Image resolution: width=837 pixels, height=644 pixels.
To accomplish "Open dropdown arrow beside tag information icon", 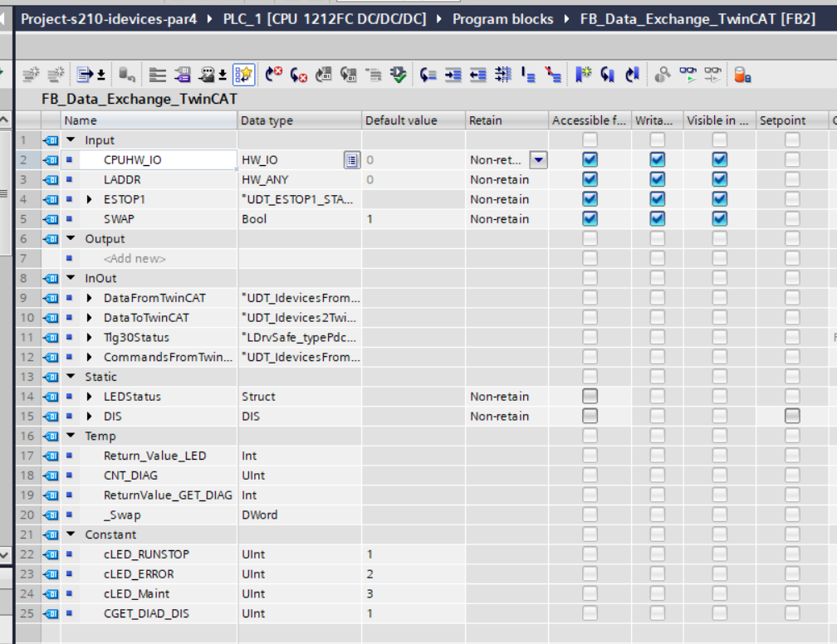I will 223,75.
